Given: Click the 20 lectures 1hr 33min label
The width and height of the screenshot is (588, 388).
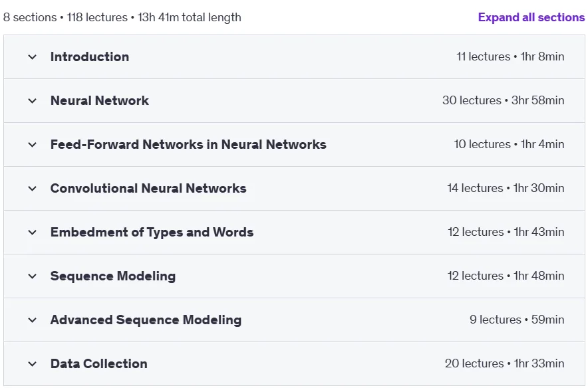Looking at the screenshot, I should 504,363.
